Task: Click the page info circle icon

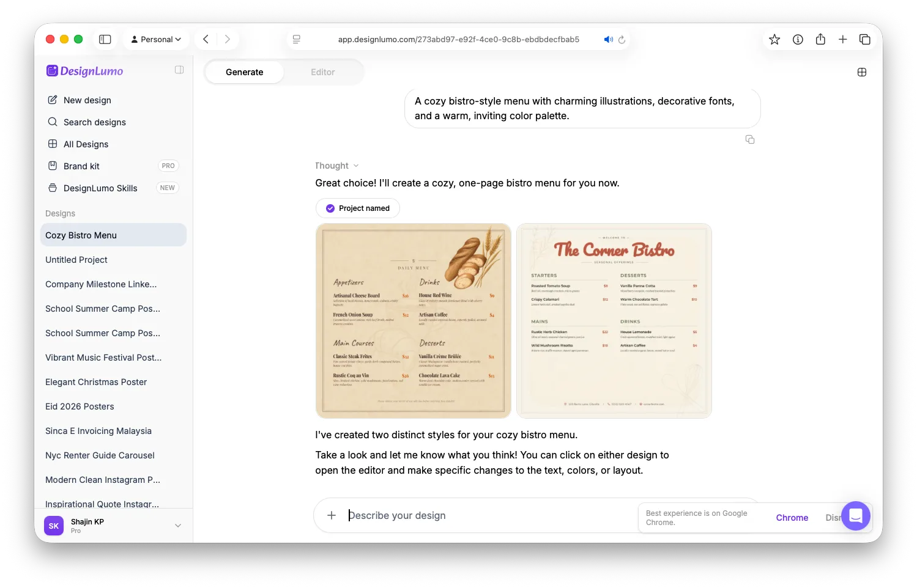Action: 798,39
